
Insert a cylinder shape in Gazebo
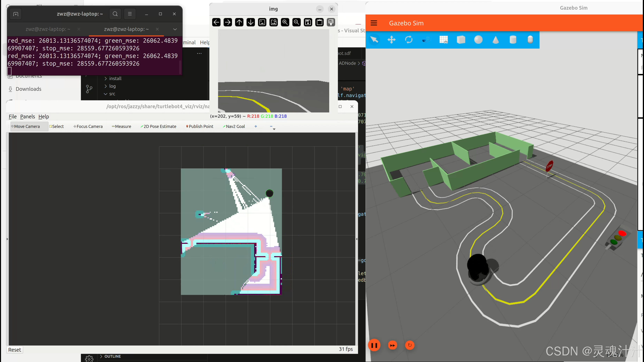click(x=513, y=40)
